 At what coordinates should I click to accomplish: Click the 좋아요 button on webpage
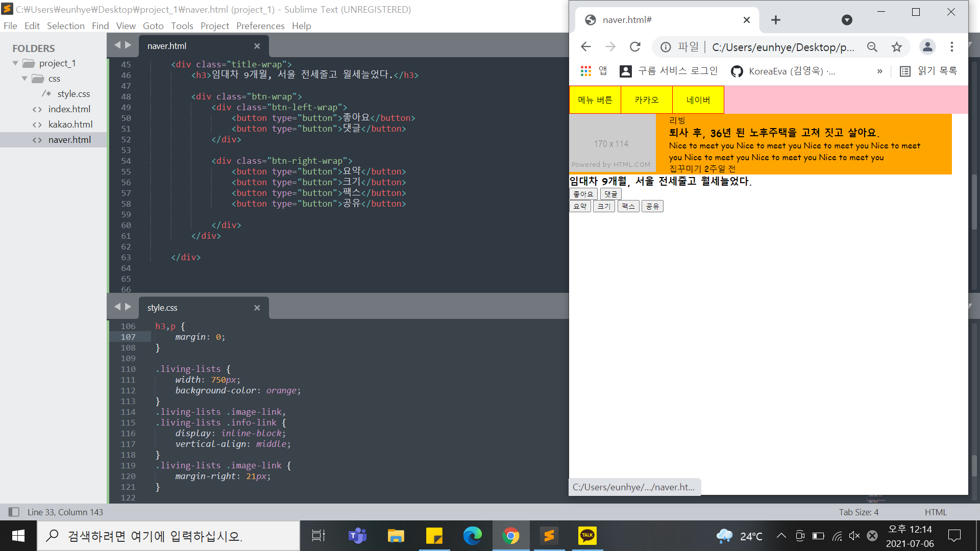pyautogui.click(x=583, y=194)
